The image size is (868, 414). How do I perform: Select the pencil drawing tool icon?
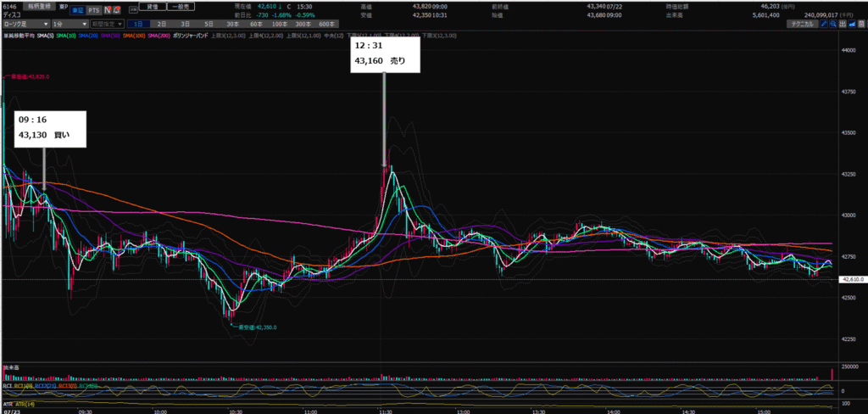[x=824, y=24]
